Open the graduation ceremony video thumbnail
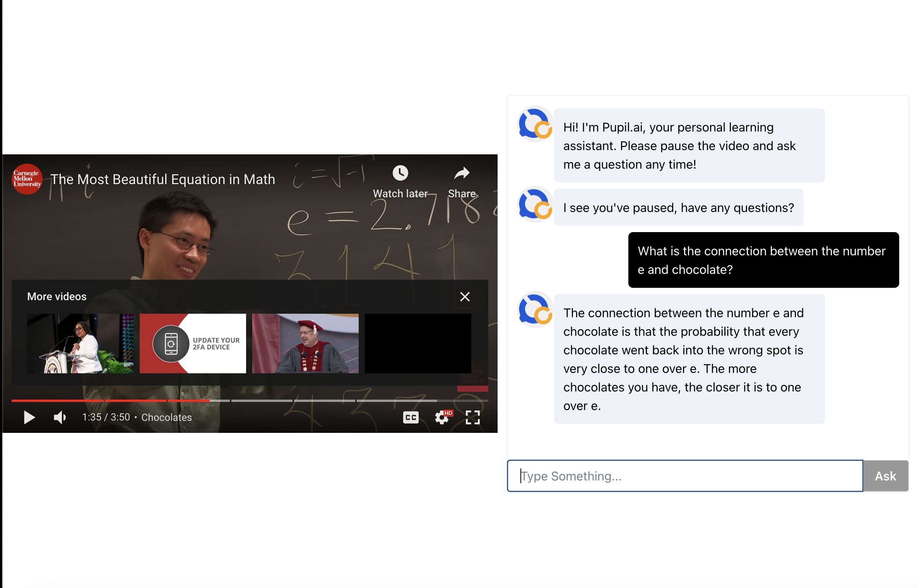 [305, 343]
